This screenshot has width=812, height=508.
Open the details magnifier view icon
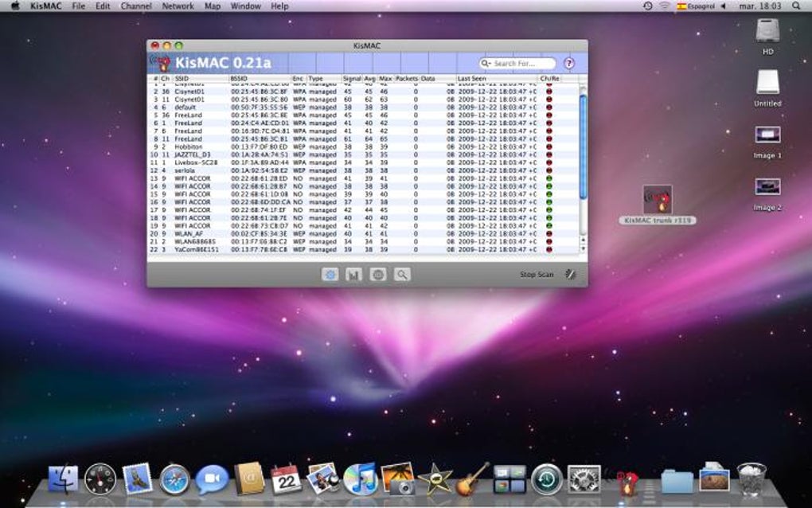pos(402,275)
